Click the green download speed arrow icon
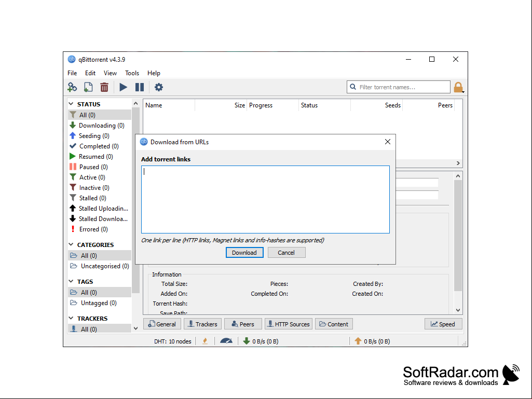Image resolution: width=532 pixels, height=399 pixels. pyautogui.click(x=247, y=341)
